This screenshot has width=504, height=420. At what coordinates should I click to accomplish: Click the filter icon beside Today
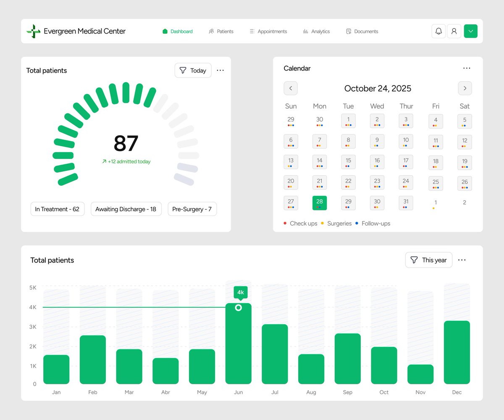click(x=184, y=70)
